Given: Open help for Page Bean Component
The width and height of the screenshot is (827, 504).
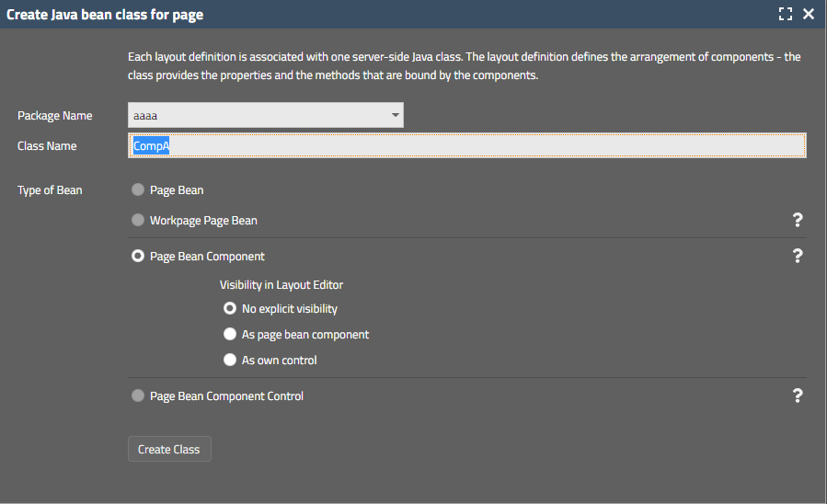Looking at the screenshot, I should pos(798,257).
